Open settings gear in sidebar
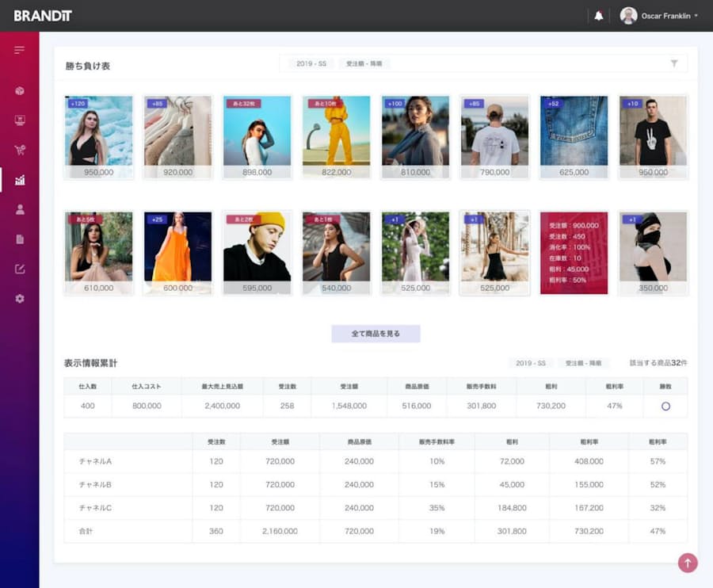This screenshot has height=588, width=713. (20, 299)
